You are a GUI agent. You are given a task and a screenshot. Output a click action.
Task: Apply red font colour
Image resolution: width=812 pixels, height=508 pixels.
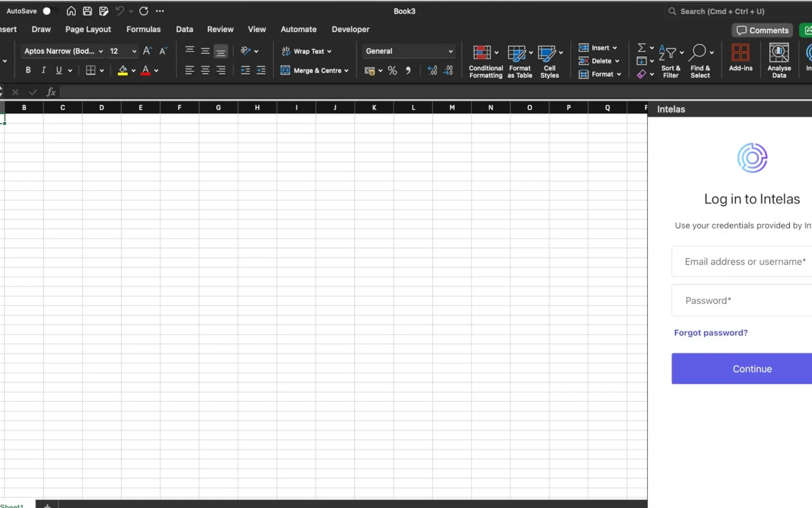point(146,70)
